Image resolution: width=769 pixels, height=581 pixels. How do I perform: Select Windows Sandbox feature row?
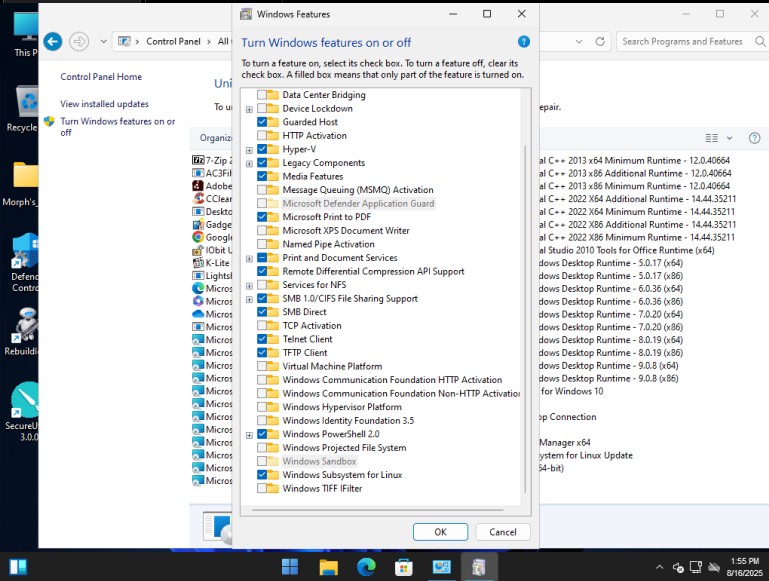(x=319, y=461)
